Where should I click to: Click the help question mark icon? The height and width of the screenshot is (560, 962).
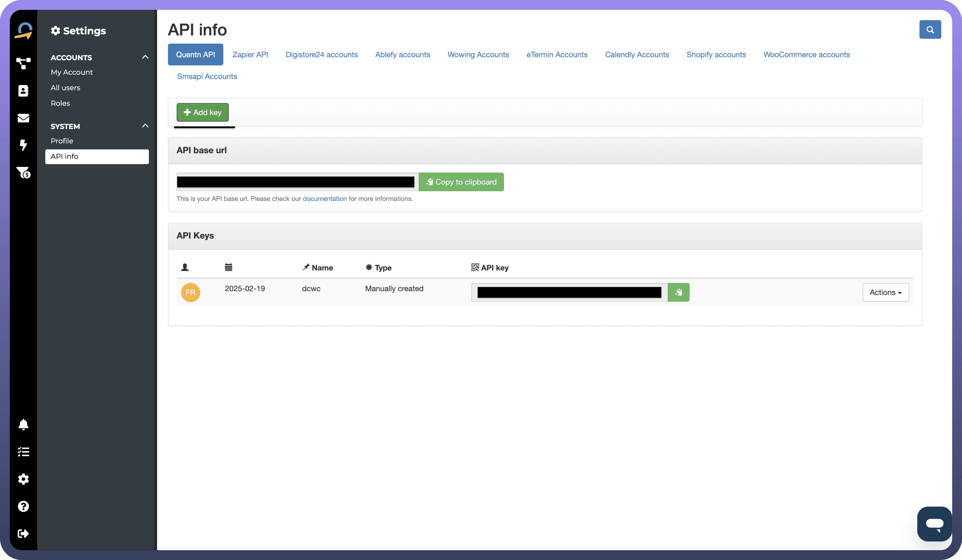(23, 506)
